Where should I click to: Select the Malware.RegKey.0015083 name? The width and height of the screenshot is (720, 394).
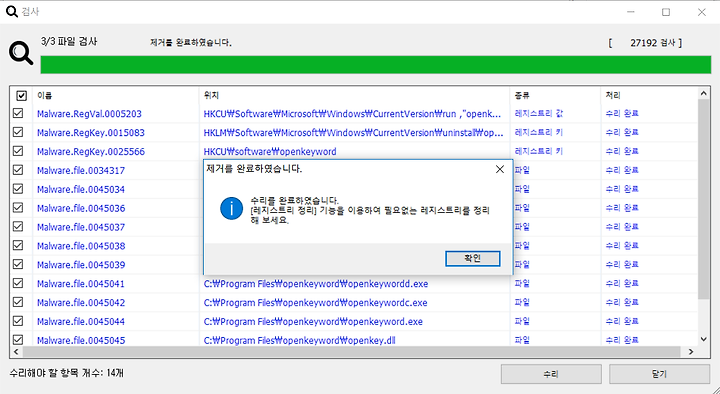pyautogui.click(x=91, y=133)
